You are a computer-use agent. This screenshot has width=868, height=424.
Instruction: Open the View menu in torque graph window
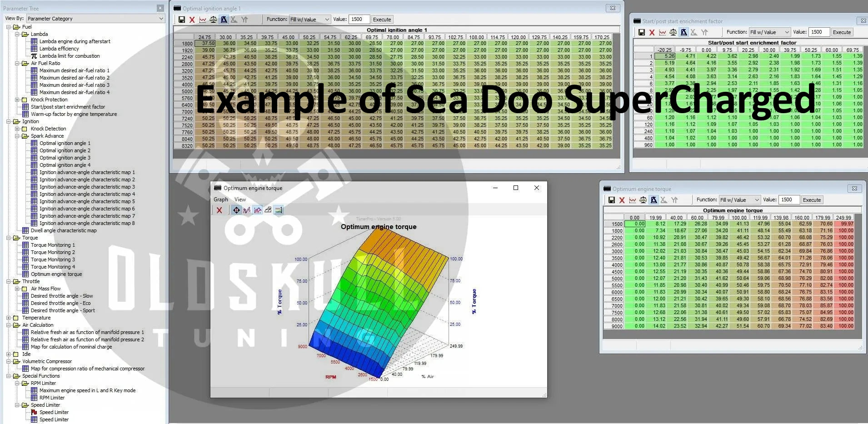click(x=240, y=200)
